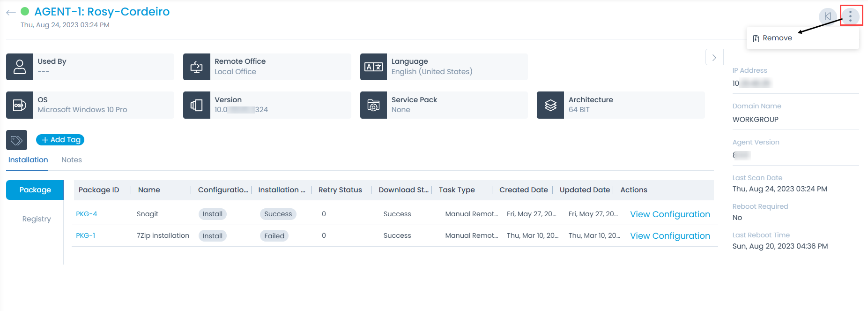This screenshot has height=311, width=868.
Task: Open the Registry side tab
Action: tap(37, 219)
